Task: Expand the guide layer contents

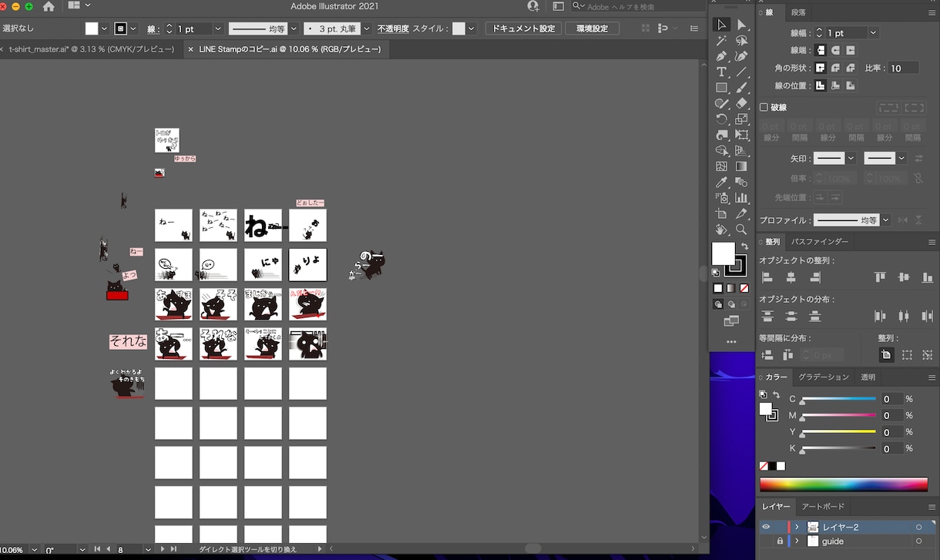Action: [x=797, y=542]
